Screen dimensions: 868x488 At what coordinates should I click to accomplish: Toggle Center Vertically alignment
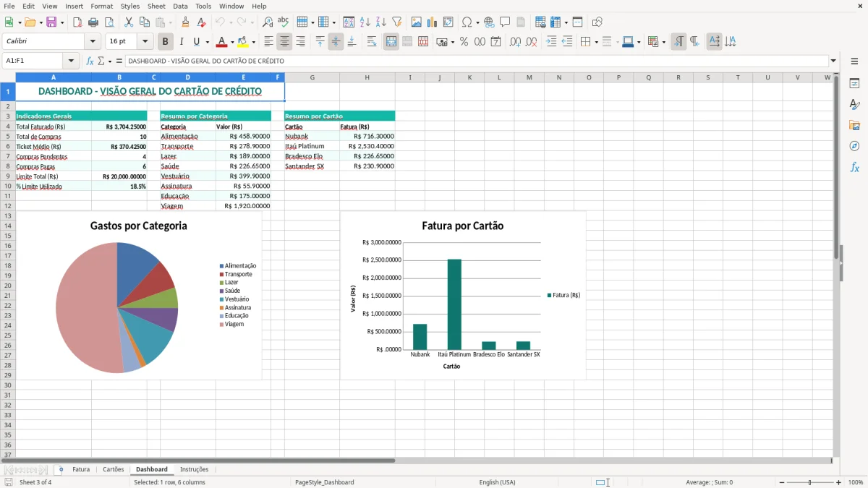click(x=336, y=42)
